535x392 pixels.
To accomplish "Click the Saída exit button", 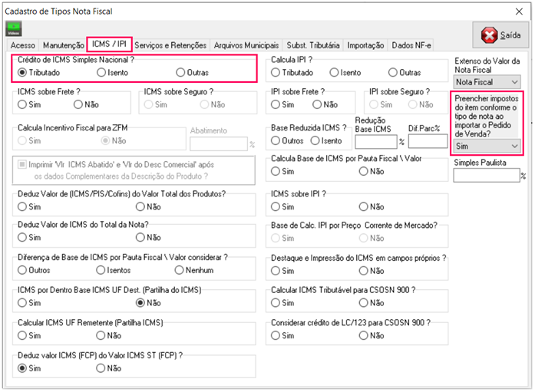I will click(500, 35).
